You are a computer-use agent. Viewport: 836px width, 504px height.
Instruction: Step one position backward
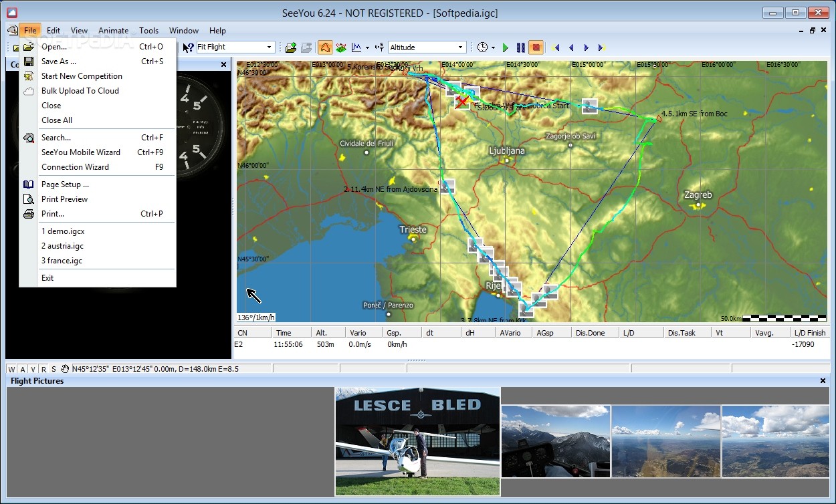coord(571,47)
